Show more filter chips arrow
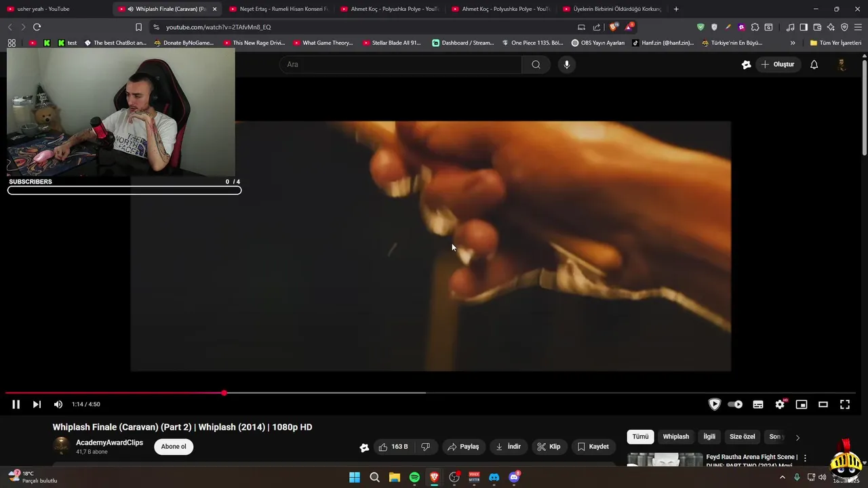Image resolution: width=868 pixels, height=488 pixels. 797,437
